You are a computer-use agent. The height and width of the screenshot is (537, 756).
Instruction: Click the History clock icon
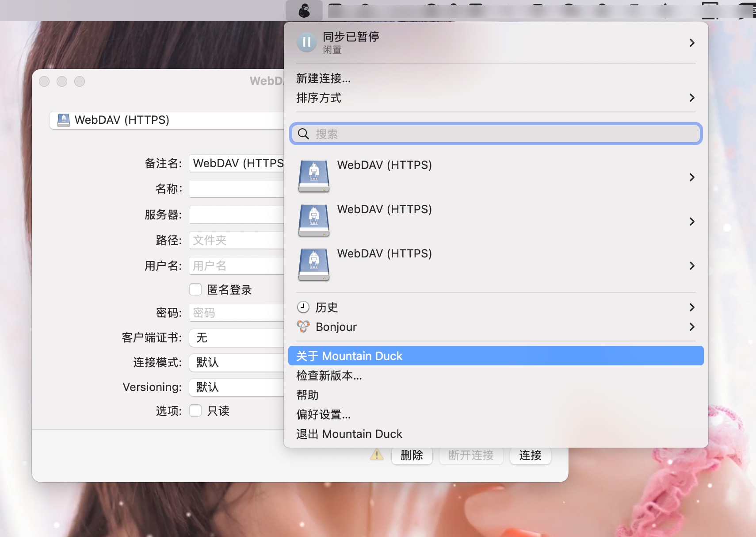(x=303, y=307)
